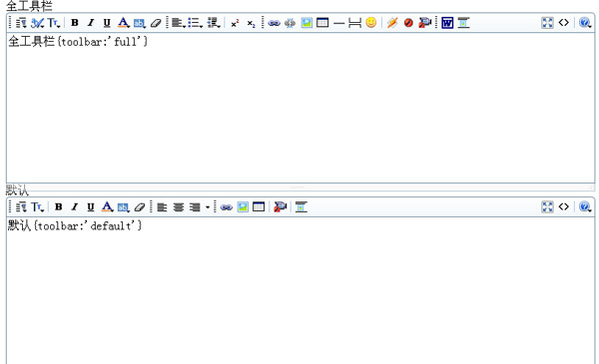Open font family dropdown in full toolbar
The width and height of the screenshot is (599, 364).
tap(38, 23)
